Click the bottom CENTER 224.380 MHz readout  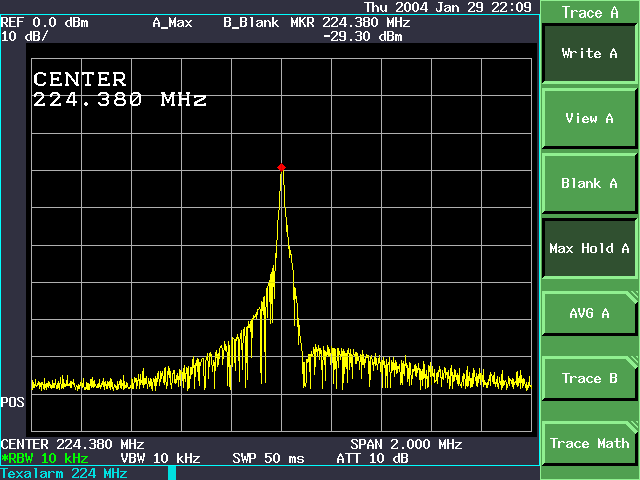[x=73, y=444]
